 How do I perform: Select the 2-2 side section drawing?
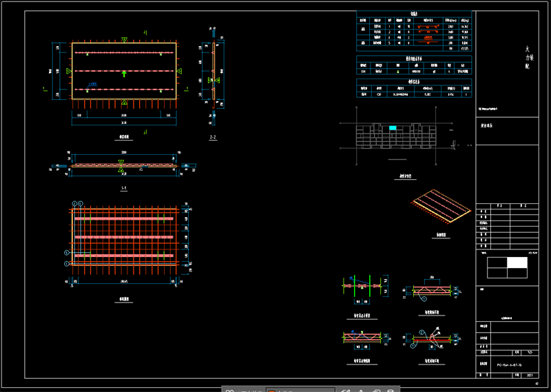coord(213,74)
